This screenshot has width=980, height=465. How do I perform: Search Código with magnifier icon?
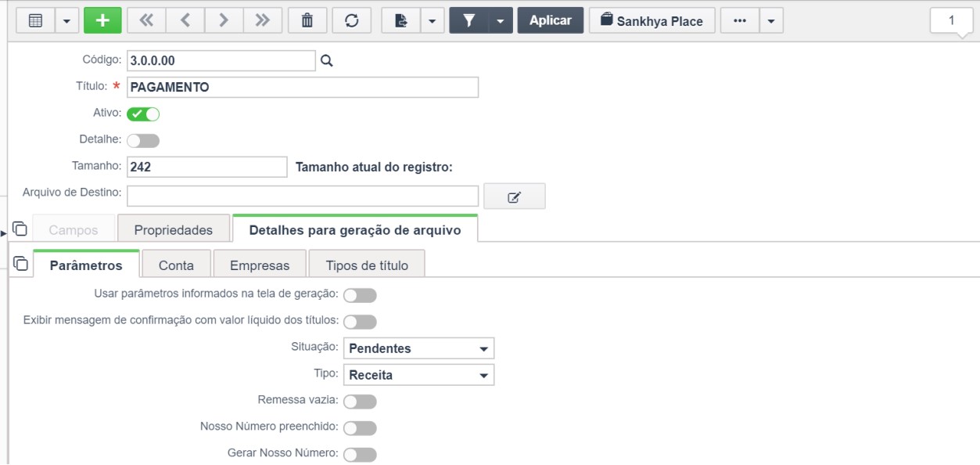(x=327, y=60)
